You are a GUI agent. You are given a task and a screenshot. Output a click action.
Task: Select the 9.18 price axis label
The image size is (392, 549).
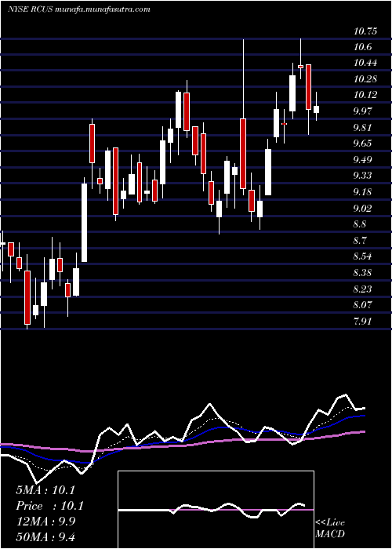pos(362,192)
